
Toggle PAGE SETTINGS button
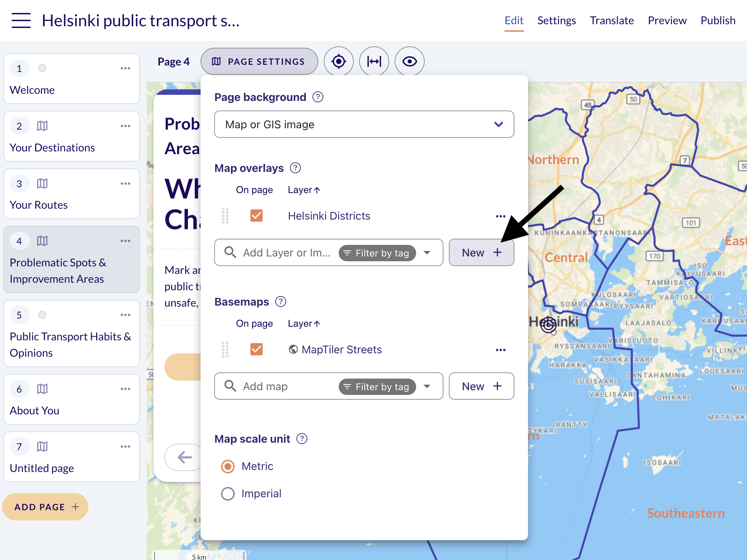[259, 61]
